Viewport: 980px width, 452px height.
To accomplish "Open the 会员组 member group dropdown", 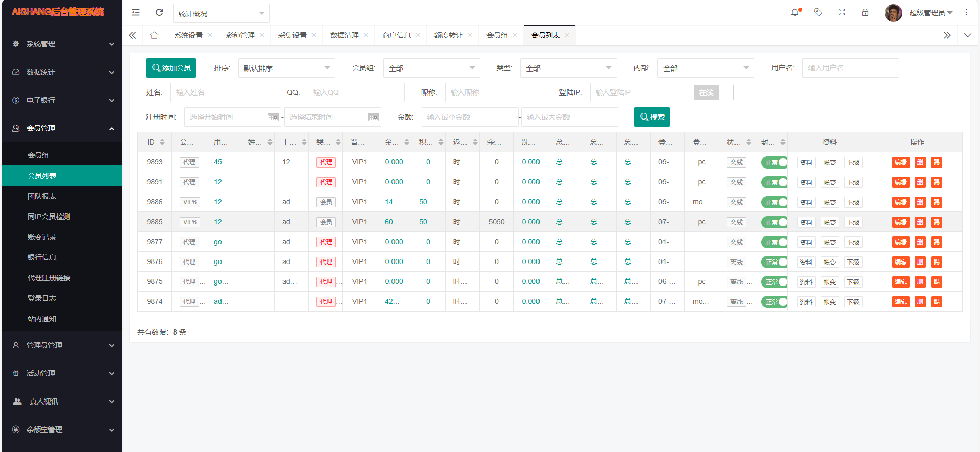I will click(431, 68).
